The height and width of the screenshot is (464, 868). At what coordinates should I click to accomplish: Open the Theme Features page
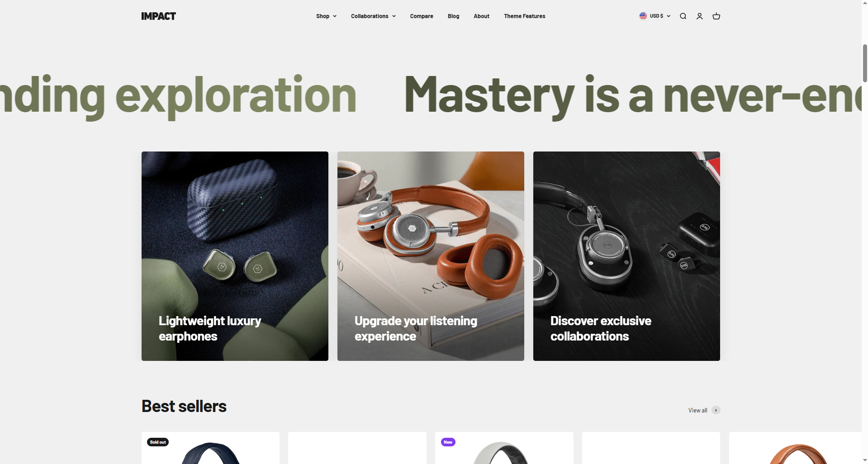tap(525, 16)
